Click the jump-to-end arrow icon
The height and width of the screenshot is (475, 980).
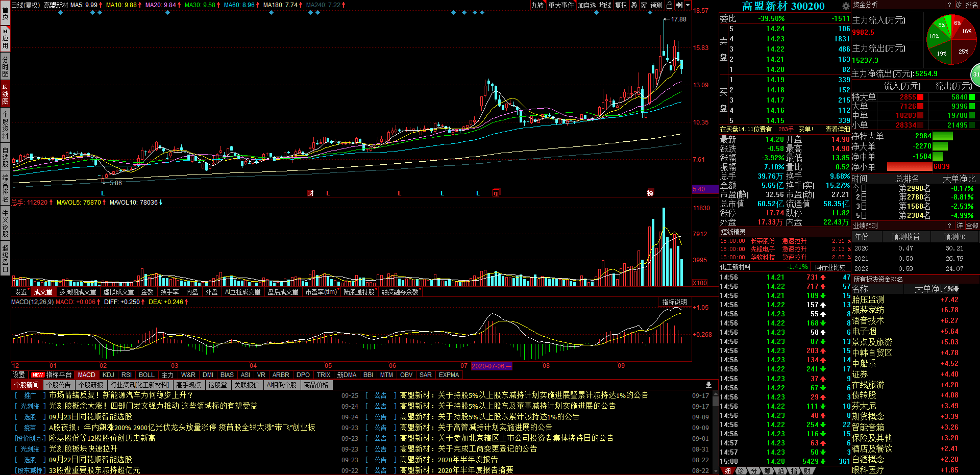click(679, 5)
